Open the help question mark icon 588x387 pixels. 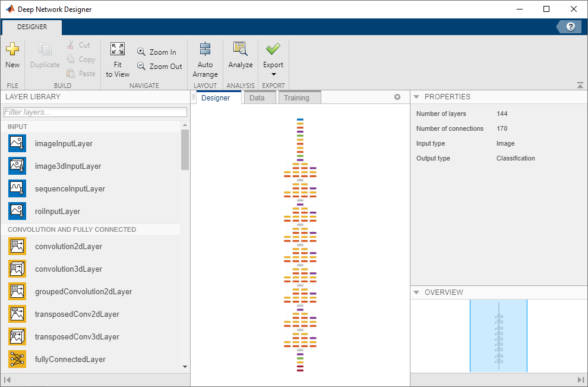pos(570,27)
